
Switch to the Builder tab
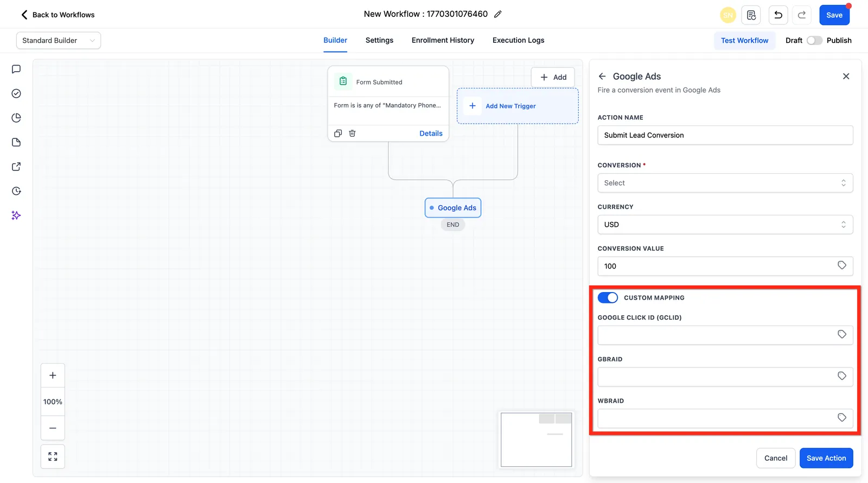335,40
